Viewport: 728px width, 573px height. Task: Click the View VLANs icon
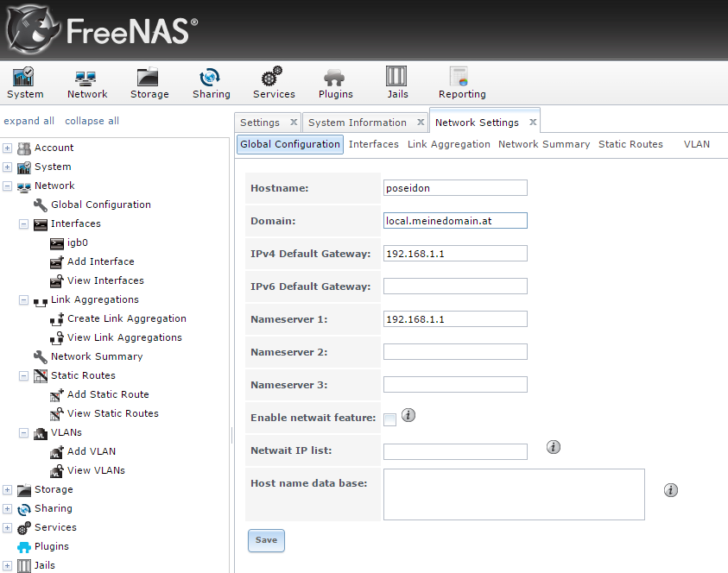[x=57, y=471]
